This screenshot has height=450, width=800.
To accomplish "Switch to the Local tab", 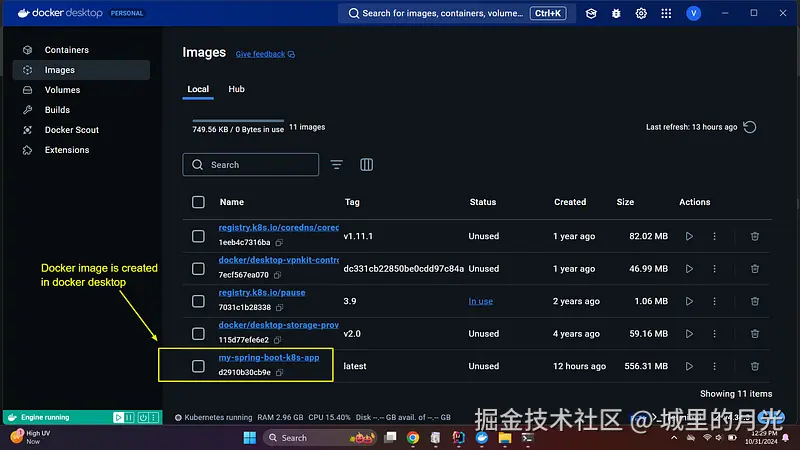I will tap(198, 89).
